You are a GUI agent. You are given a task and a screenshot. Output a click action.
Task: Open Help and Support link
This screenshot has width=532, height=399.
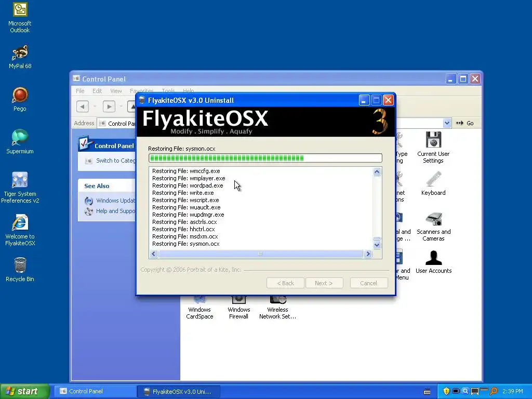115,211
